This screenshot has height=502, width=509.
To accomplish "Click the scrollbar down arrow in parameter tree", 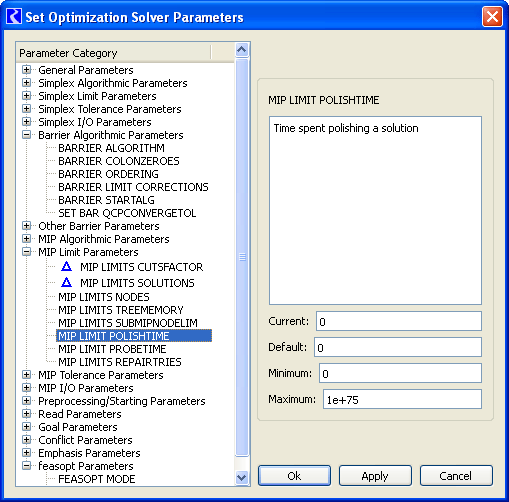I will click(x=242, y=477).
